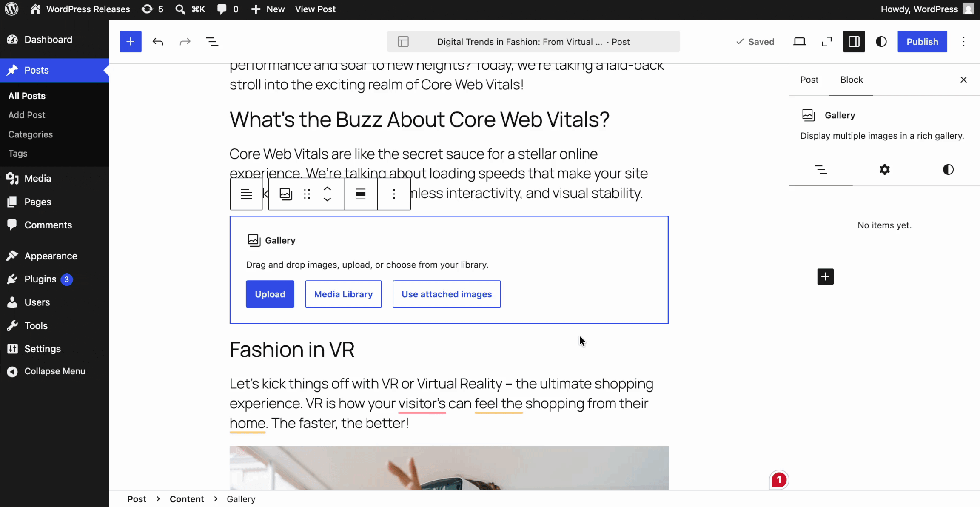Open the gear Settings tab in the block inspector
The height and width of the screenshot is (507, 980).
point(885,170)
